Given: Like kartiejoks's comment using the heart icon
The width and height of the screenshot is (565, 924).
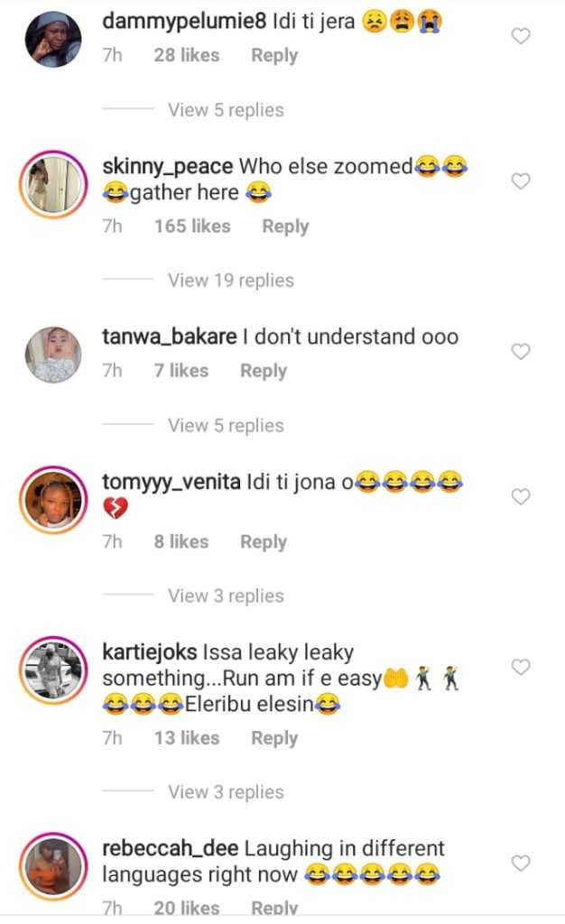Looking at the screenshot, I should pyautogui.click(x=521, y=667).
